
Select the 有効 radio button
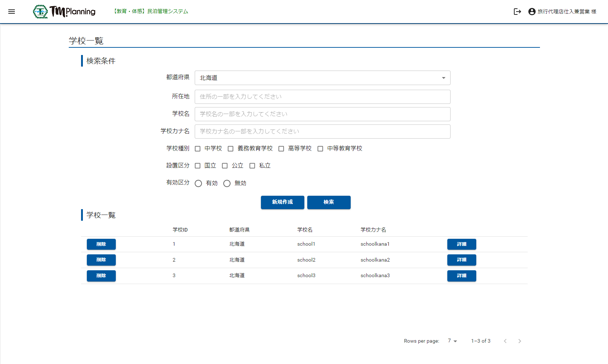pos(198,183)
